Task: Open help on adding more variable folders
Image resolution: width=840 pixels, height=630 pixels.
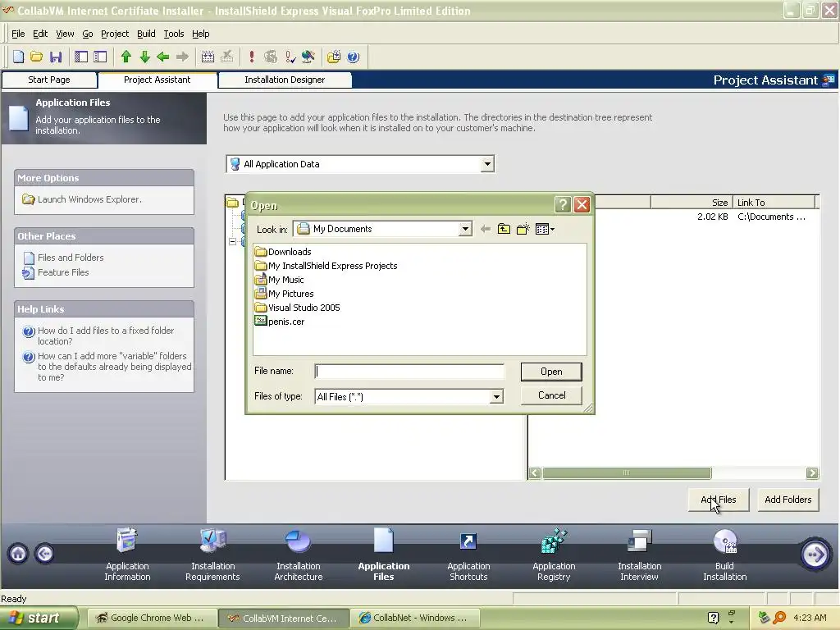Action: pos(114,367)
